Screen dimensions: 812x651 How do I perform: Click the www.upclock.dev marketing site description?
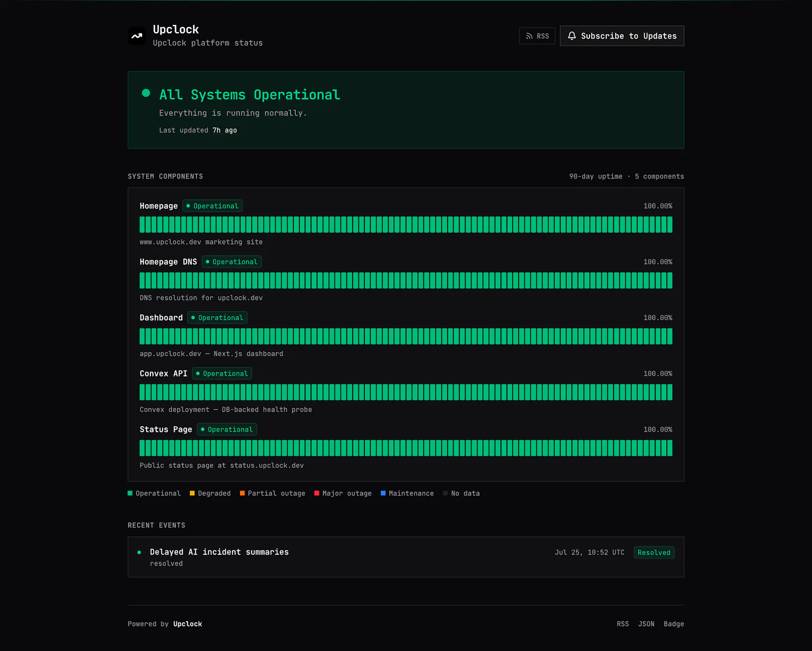201,242
